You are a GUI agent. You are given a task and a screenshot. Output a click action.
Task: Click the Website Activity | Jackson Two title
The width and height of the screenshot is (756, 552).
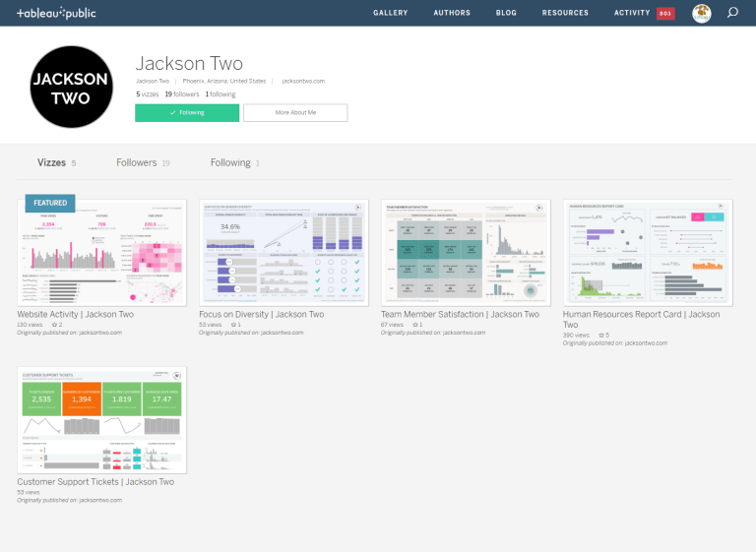(75, 314)
